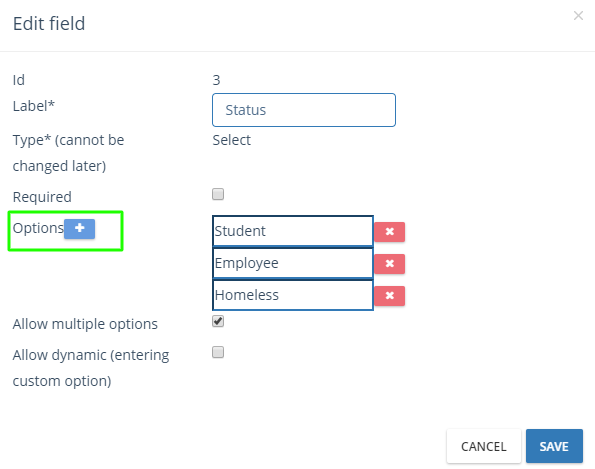This screenshot has width=595, height=469.
Task: Add a new option with the plus button
Action: tap(79, 229)
